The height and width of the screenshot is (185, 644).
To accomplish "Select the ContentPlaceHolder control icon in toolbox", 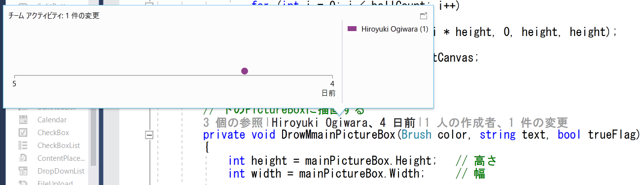I will pos(23,158).
